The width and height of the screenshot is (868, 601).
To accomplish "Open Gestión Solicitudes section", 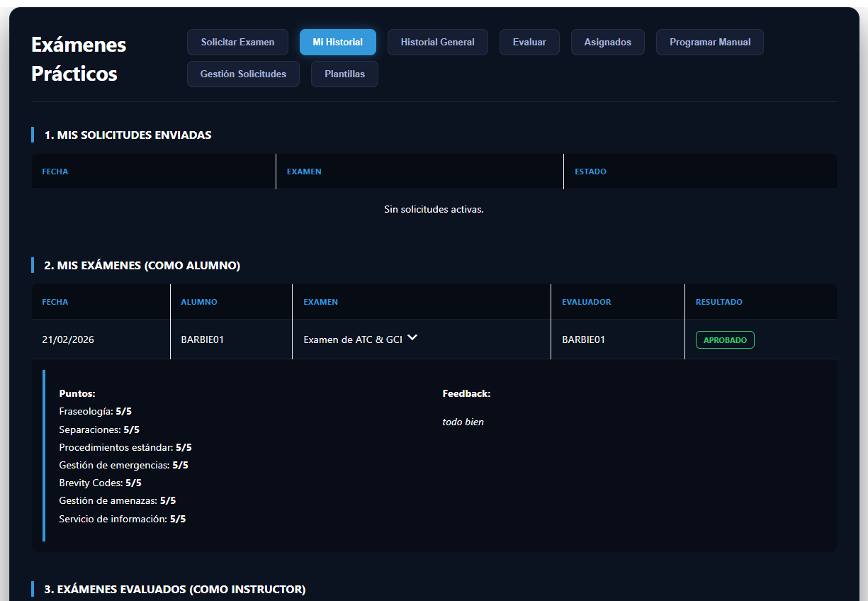I will (x=243, y=74).
